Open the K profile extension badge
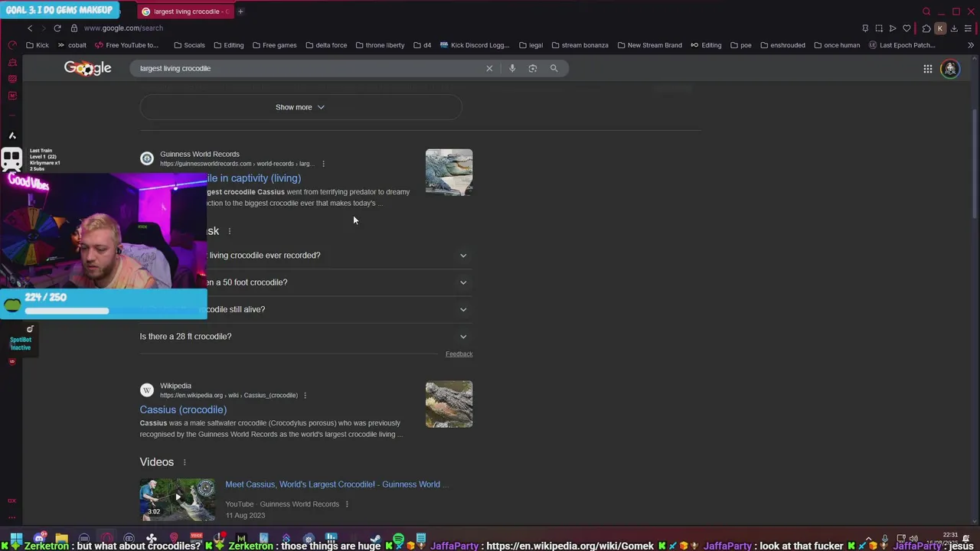This screenshot has height=551, width=980. pyautogui.click(x=940, y=28)
